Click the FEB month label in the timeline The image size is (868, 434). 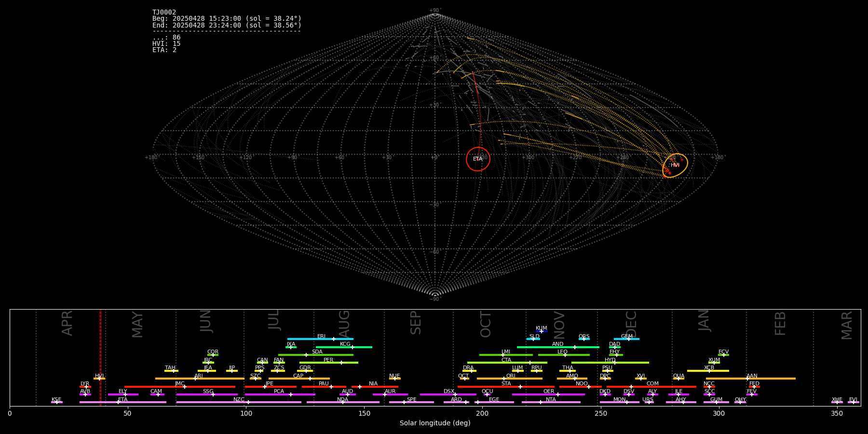[x=780, y=323]
